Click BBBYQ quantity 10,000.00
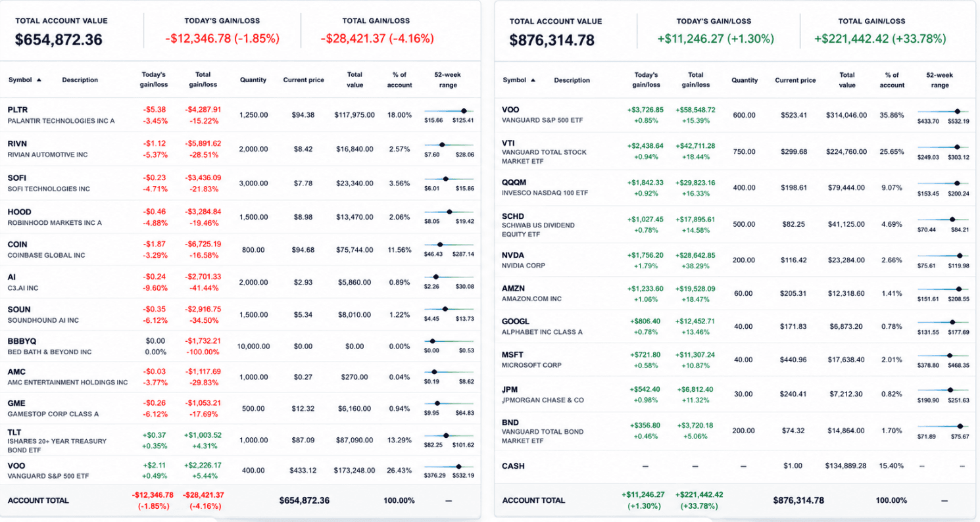 point(253,346)
